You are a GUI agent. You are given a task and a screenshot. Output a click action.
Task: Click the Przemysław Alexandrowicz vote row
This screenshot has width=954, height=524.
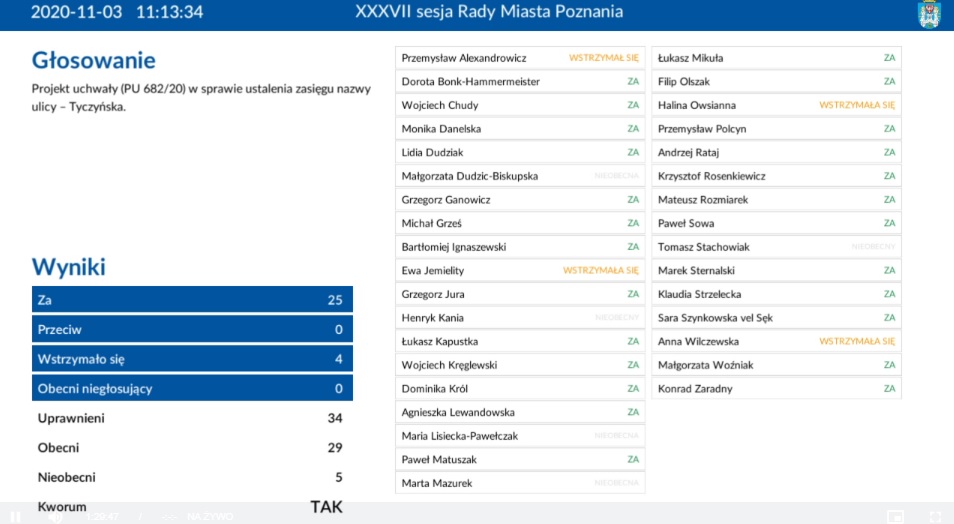520,58
